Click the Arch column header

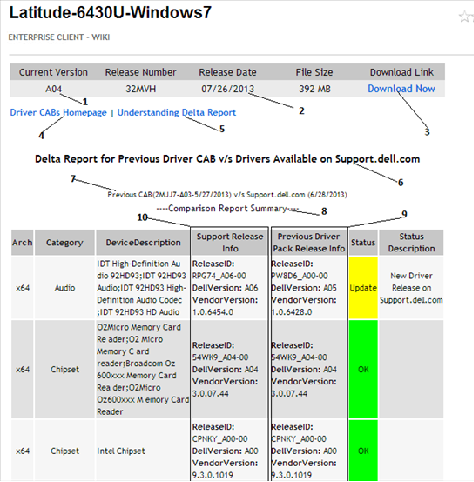click(x=22, y=242)
